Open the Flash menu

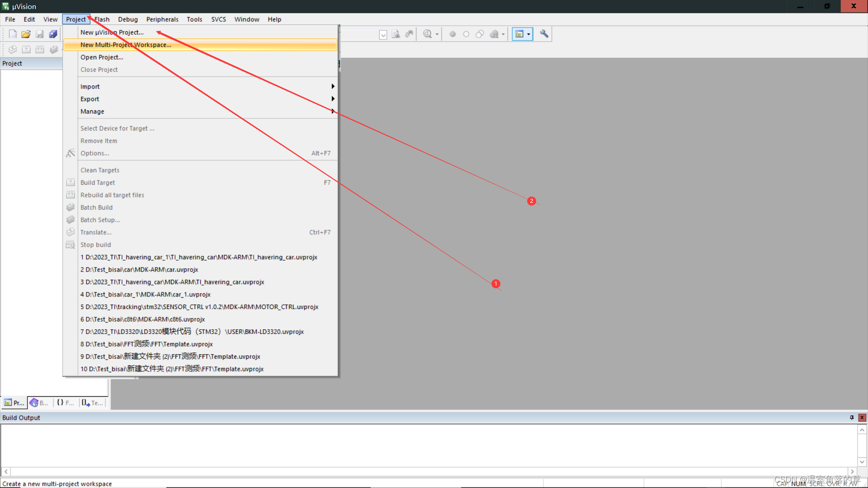[x=102, y=19]
